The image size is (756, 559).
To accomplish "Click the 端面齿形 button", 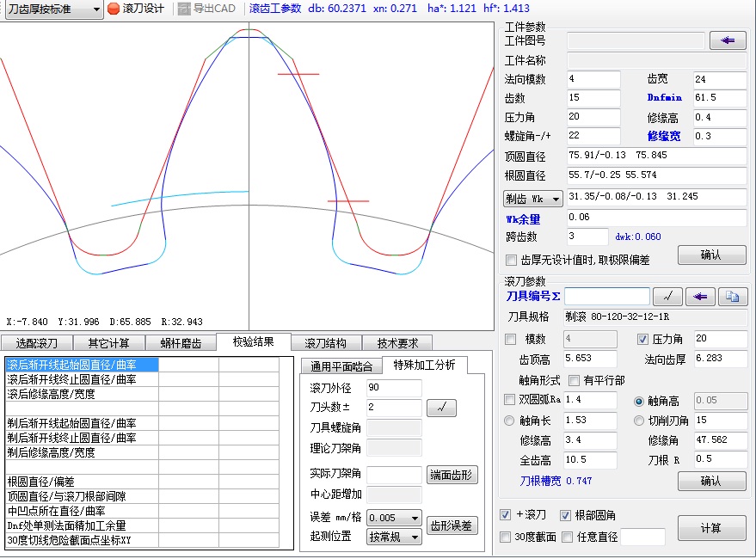I will click(x=452, y=475).
